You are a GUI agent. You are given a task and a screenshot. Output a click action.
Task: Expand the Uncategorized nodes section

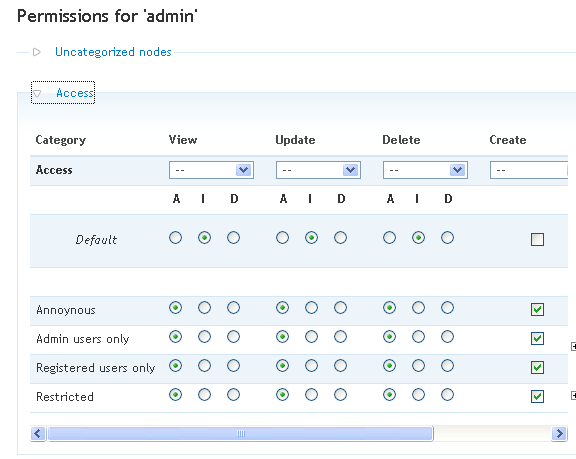(x=36, y=52)
